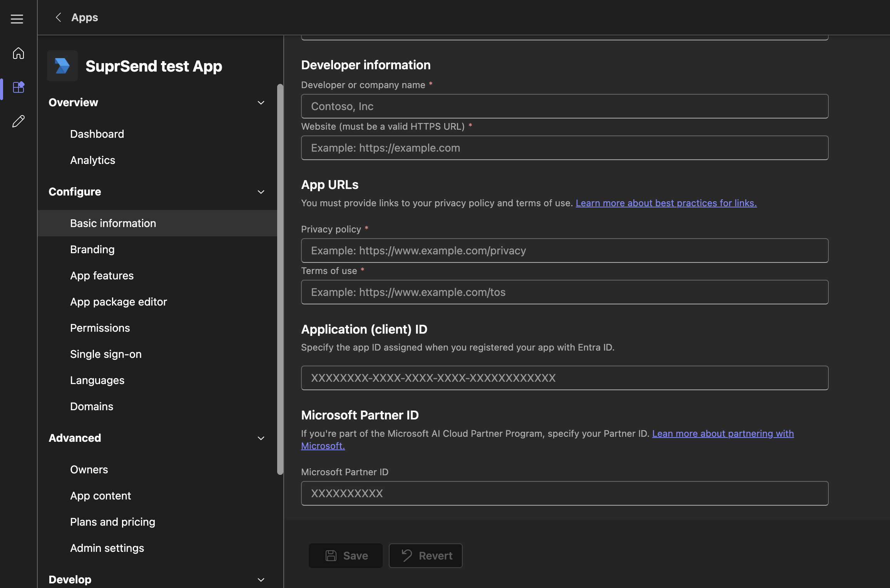The height and width of the screenshot is (588, 890).
Task: Open the Domains page
Action: pos(91,406)
